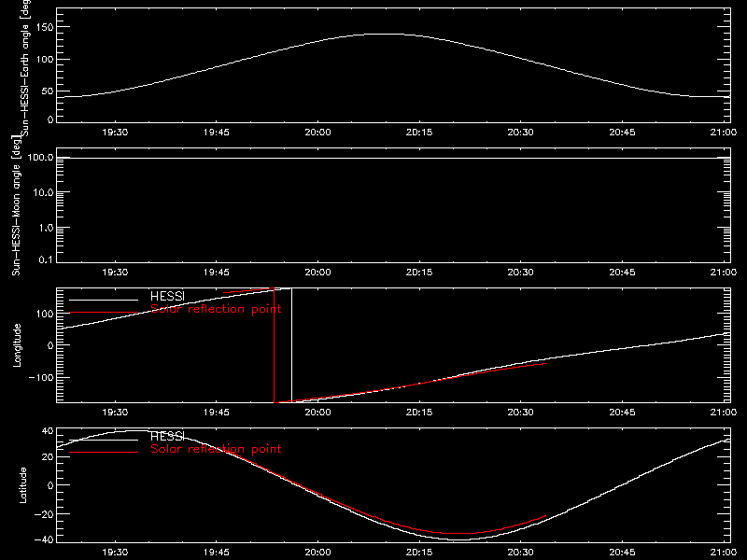Click red legend line in Latitude plot

click(x=104, y=453)
